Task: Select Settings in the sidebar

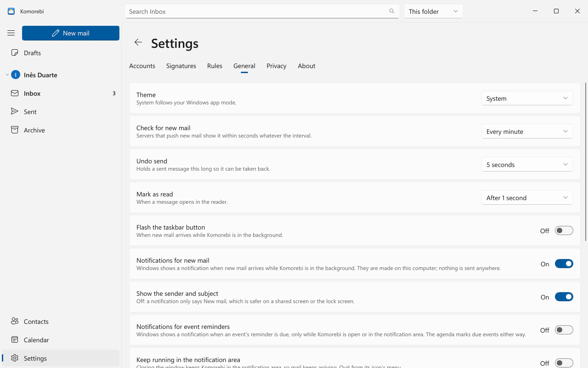Action: pos(61,358)
